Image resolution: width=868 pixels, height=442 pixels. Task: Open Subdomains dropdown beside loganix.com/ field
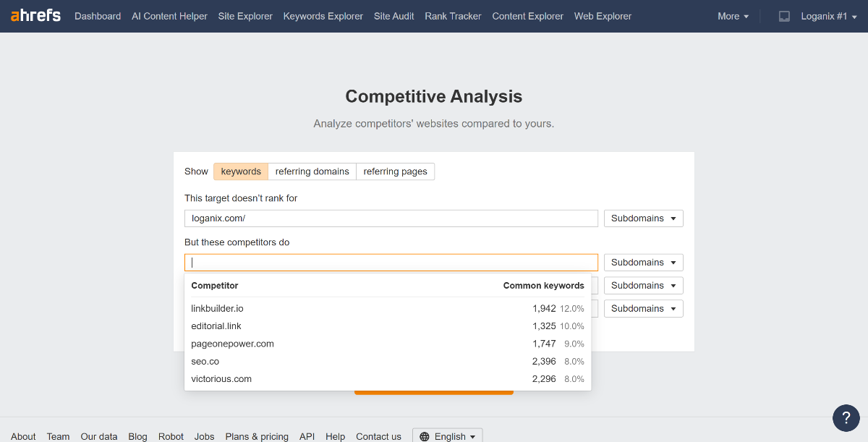644,218
